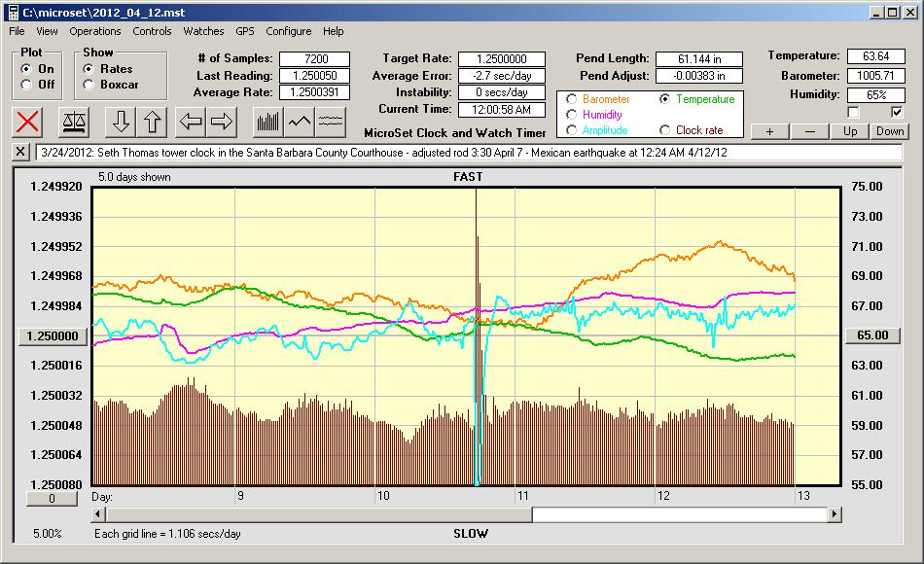Tick the unchecked box above the minus button
Image resolution: width=924 pixels, height=564 pixels.
click(x=853, y=112)
